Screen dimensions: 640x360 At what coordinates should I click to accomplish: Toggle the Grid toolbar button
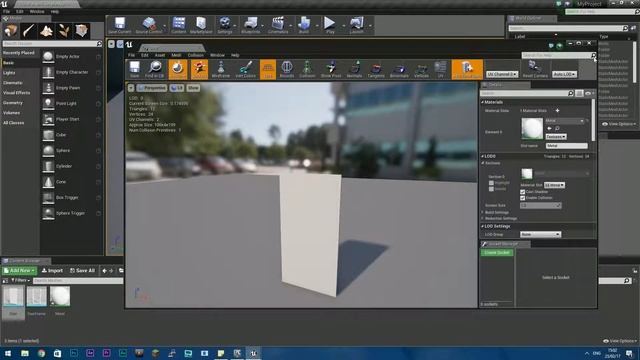(x=268, y=69)
